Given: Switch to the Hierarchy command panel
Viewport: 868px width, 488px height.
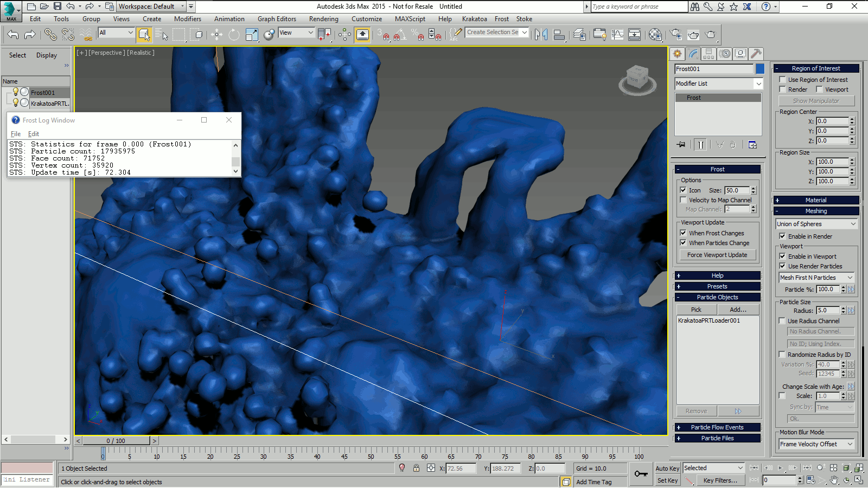Looking at the screenshot, I should point(709,53).
